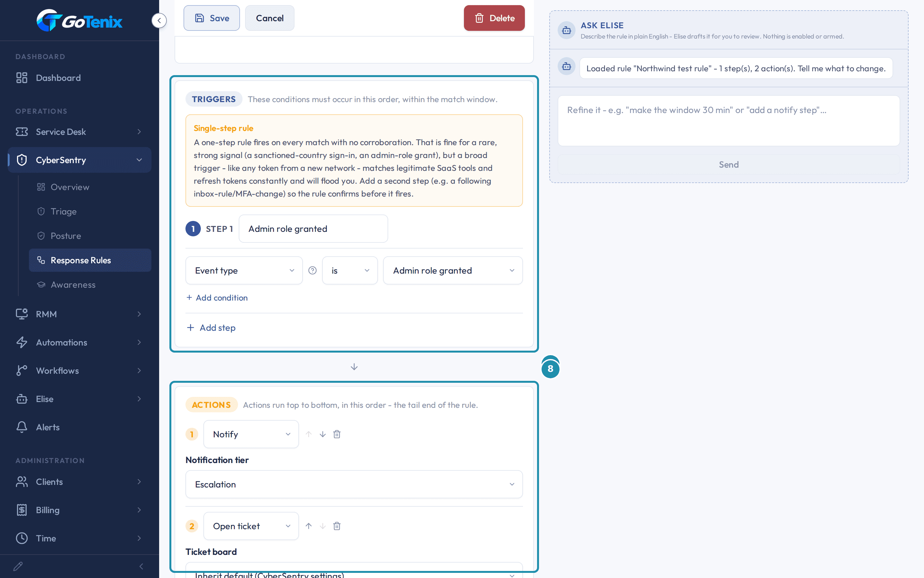
Task: Move Notify action down
Action: pyautogui.click(x=323, y=434)
